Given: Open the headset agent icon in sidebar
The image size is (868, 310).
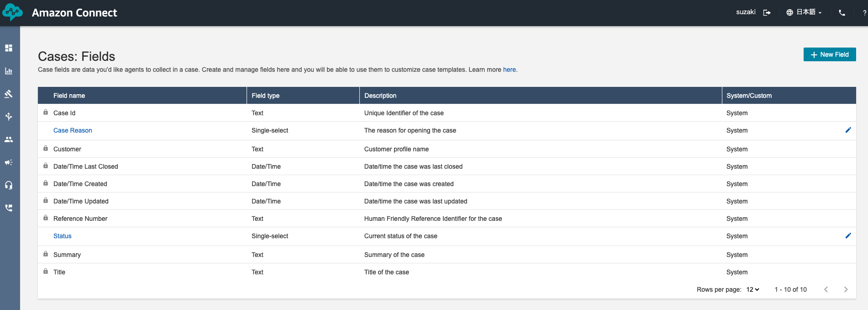Looking at the screenshot, I should coord(9,185).
